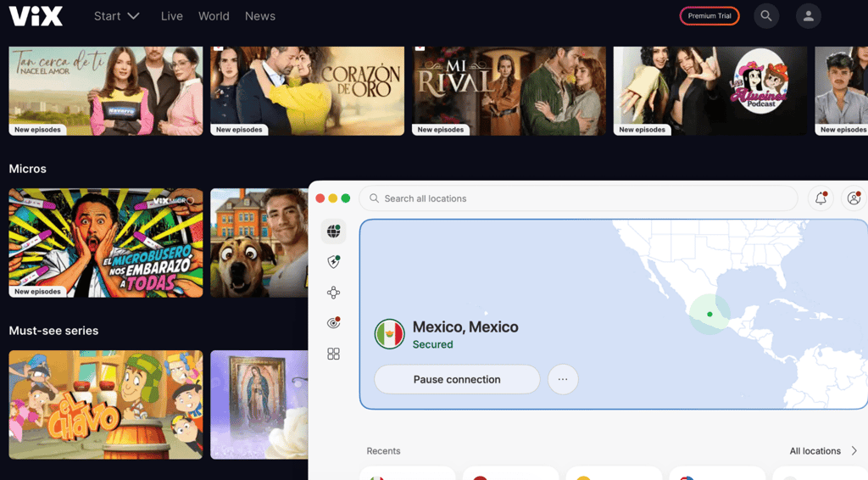Screen dimensions: 868x480
Task: Click New episodes badge on Corazón de Oro
Action: point(239,130)
